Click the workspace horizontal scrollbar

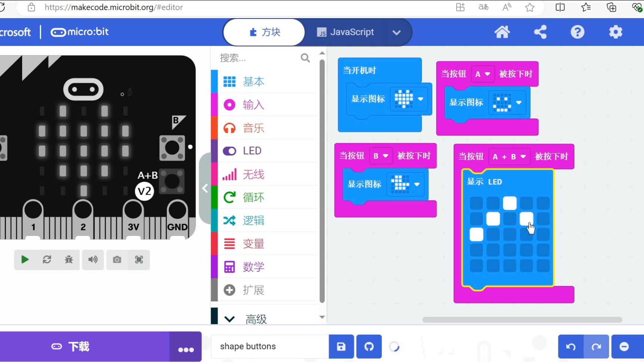pyautogui.click(x=522, y=319)
